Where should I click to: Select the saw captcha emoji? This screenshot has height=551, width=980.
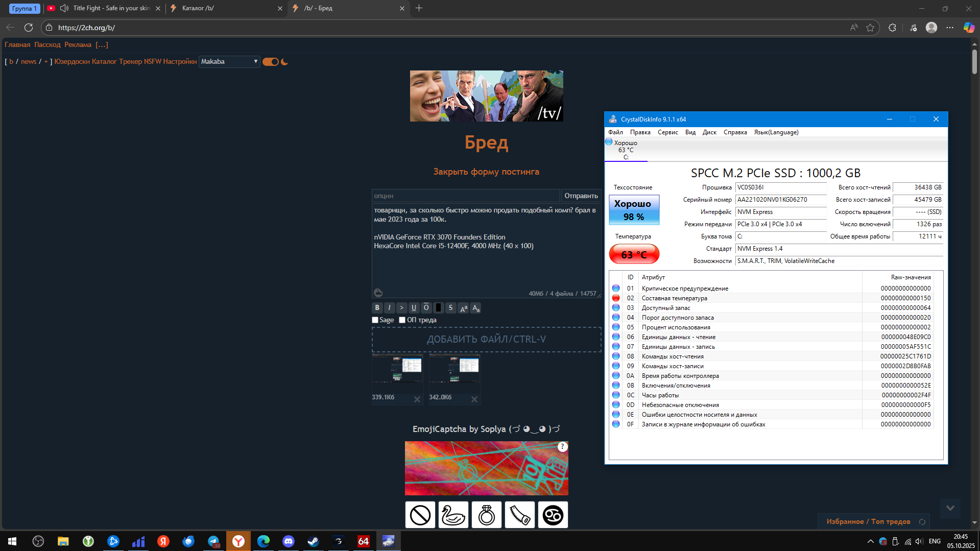520,515
